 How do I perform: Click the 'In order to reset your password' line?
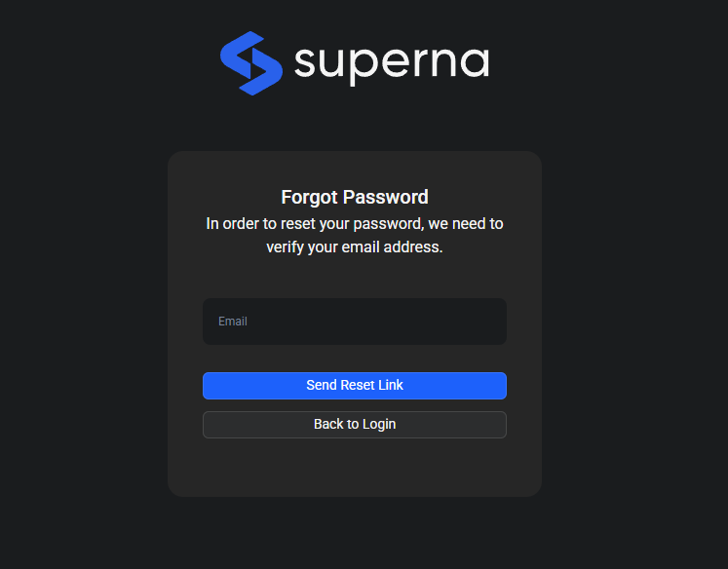(x=354, y=223)
